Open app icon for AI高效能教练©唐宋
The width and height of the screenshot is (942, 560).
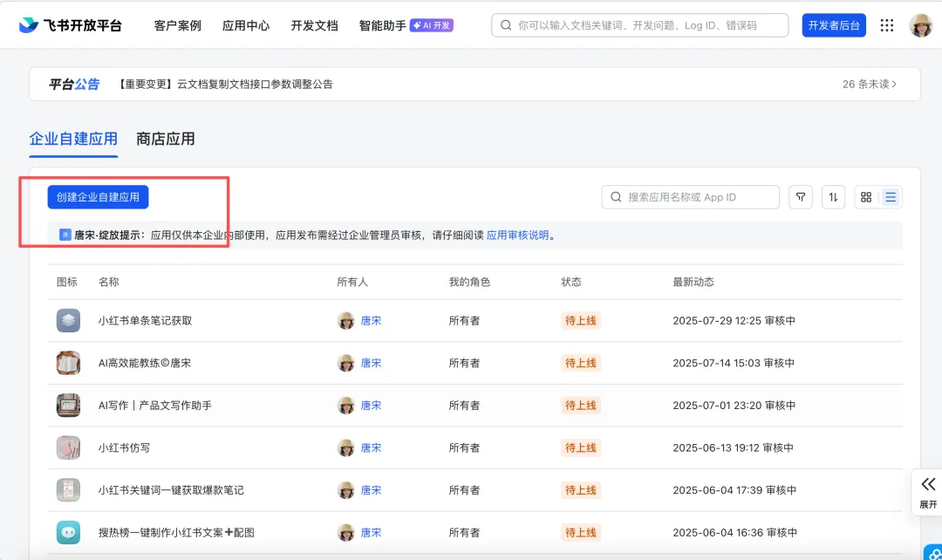click(x=69, y=363)
